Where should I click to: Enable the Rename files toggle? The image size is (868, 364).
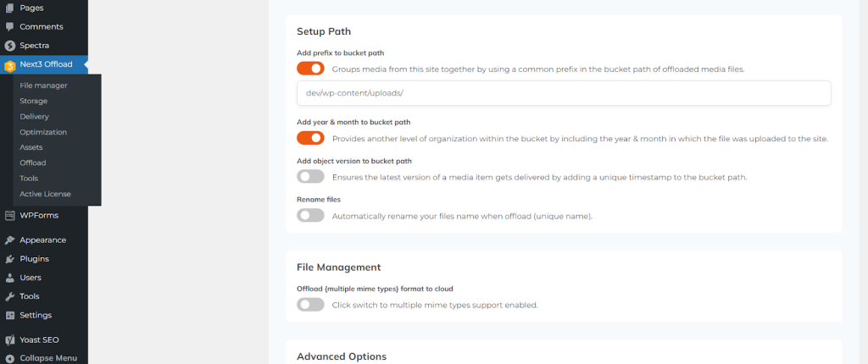pos(310,216)
